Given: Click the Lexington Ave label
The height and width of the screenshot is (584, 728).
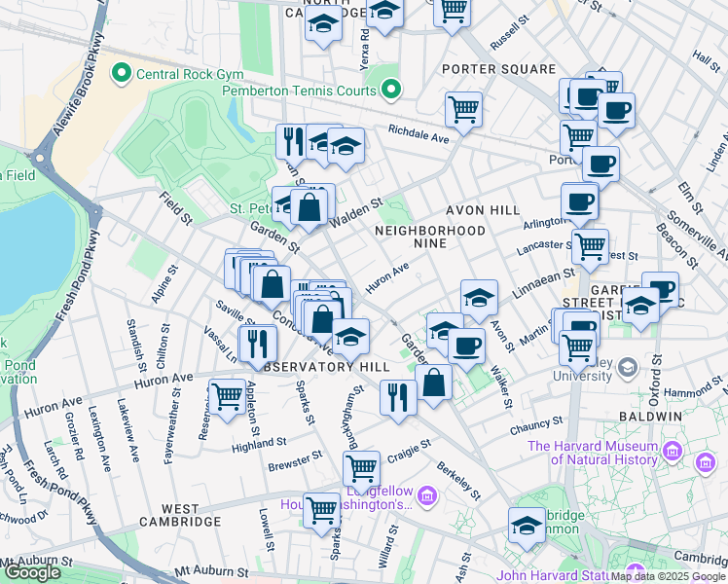Looking at the screenshot, I should 99,439.
